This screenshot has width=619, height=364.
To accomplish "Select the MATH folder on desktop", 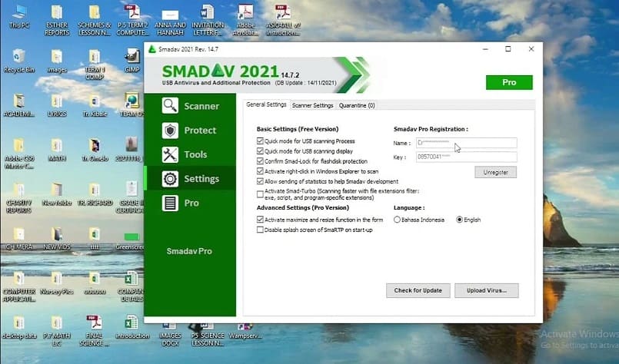I will tap(57, 150).
